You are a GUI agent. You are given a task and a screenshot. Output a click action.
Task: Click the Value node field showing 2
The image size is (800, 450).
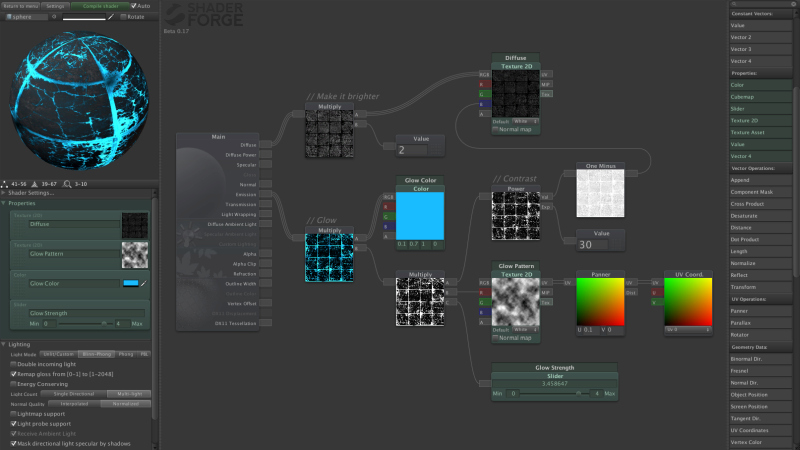412,151
